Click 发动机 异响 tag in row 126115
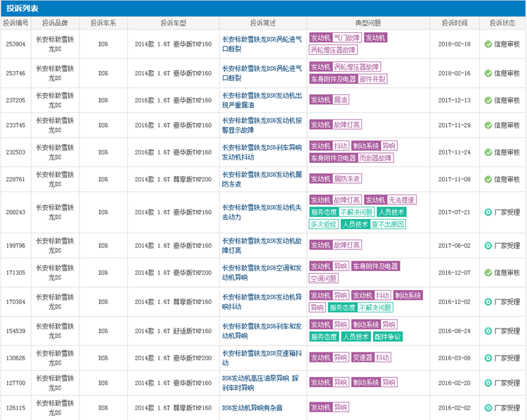This screenshot has width=527, height=420. coord(329,407)
